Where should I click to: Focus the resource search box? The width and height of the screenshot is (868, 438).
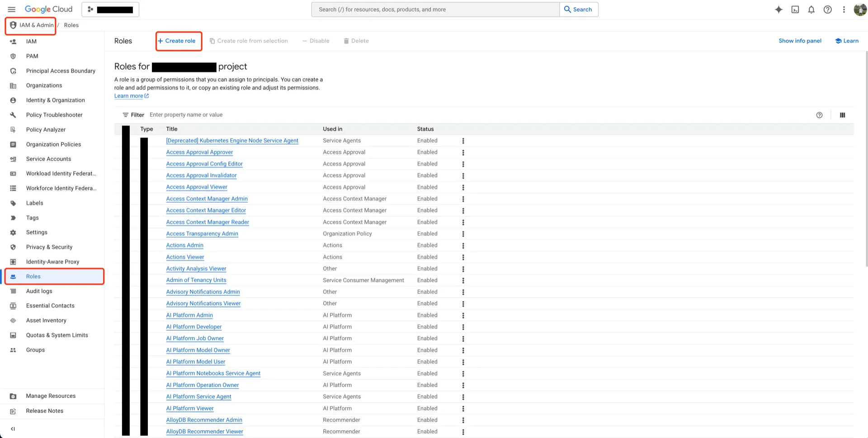point(435,10)
